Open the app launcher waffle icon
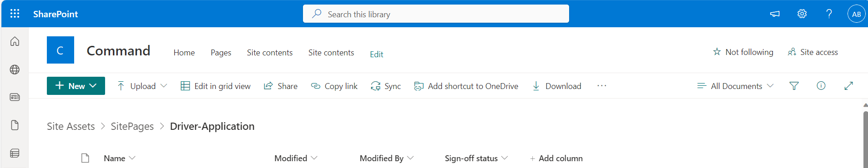 tap(15, 14)
